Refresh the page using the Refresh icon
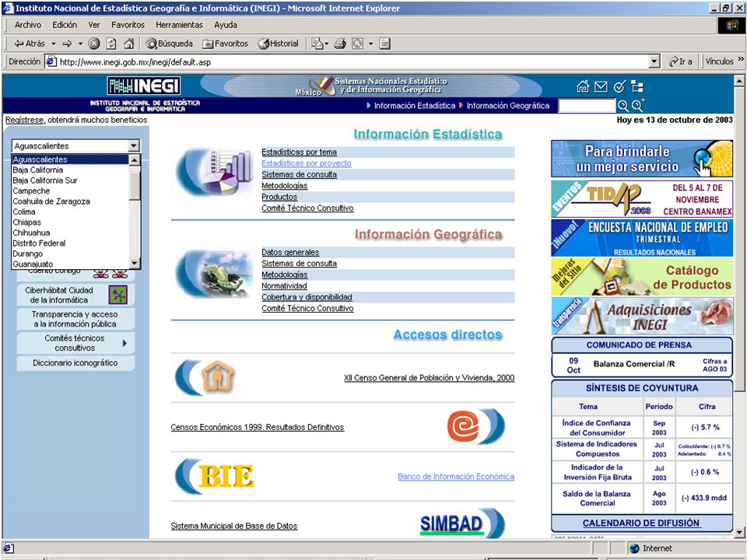Image resolution: width=747 pixels, height=560 pixels. [x=111, y=44]
